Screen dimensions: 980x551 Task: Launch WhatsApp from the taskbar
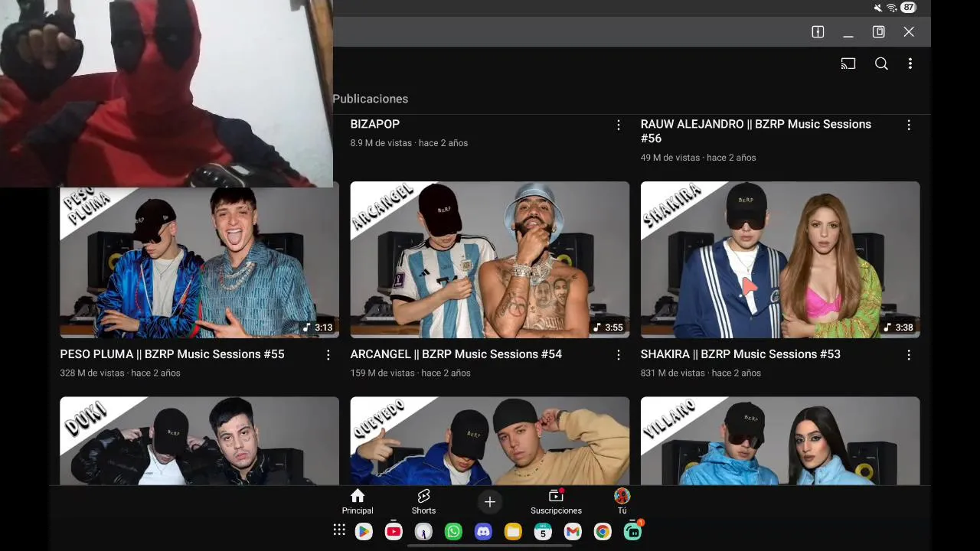[453, 531]
